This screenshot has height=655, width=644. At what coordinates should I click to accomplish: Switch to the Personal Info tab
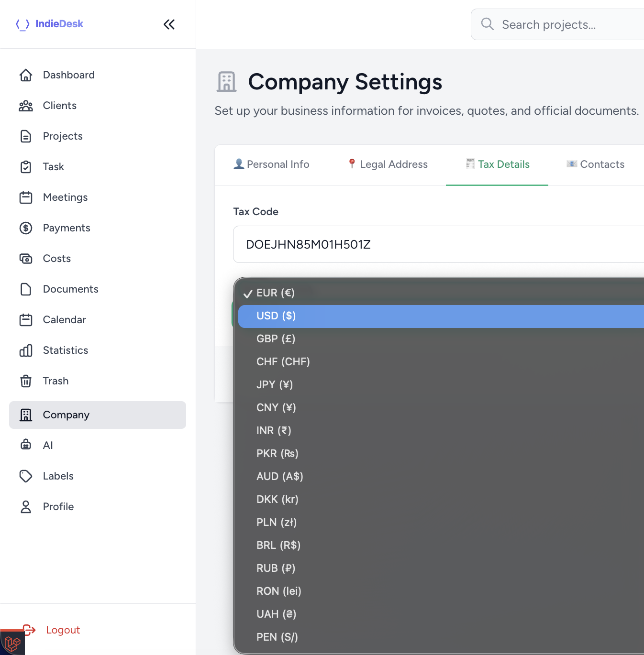coord(271,164)
